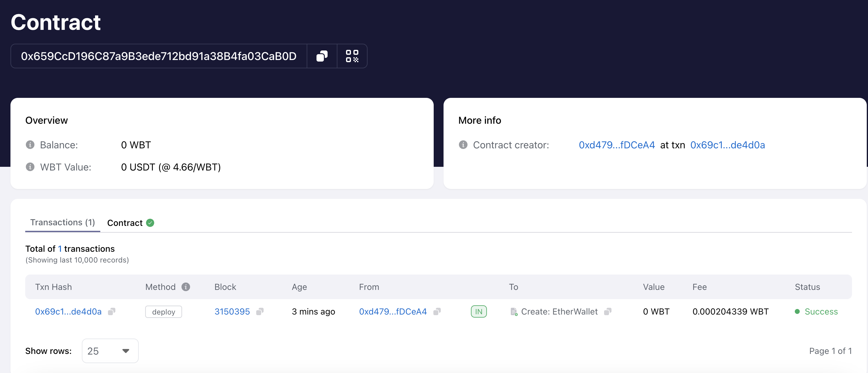
Task: Click the Block column header
Action: coord(225,287)
